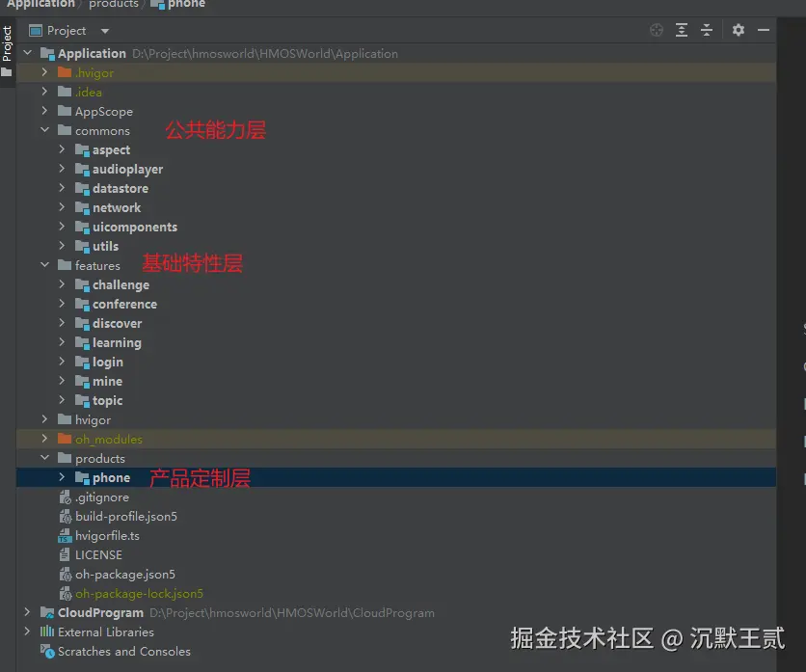Select 'oh-package.json5' file

click(125, 575)
